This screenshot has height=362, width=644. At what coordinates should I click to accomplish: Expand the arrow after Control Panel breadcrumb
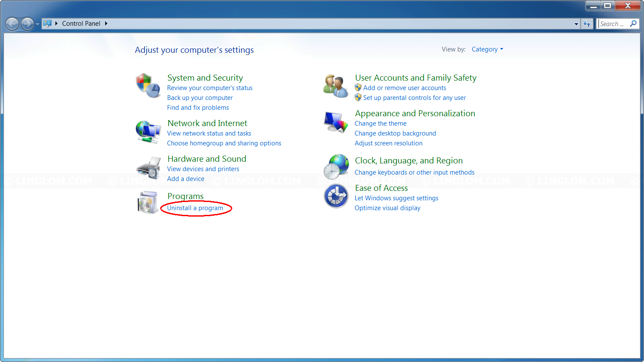click(x=106, y=24)
